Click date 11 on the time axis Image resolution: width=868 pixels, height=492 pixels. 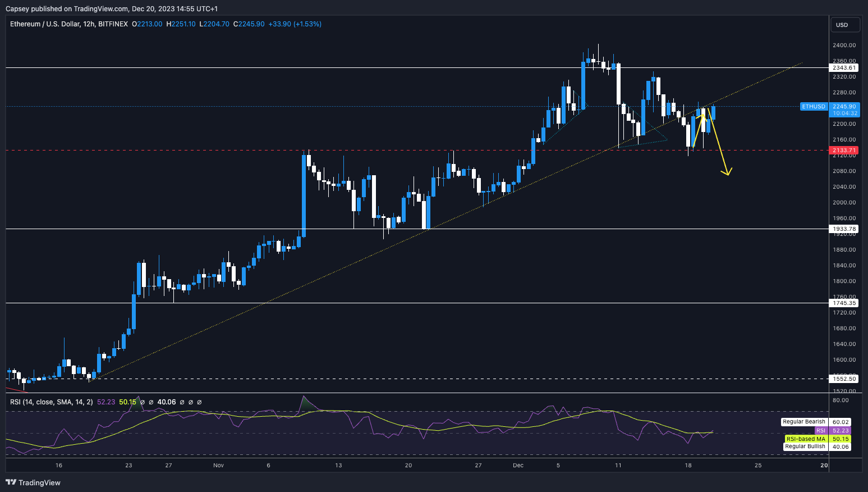click(618, 465)
